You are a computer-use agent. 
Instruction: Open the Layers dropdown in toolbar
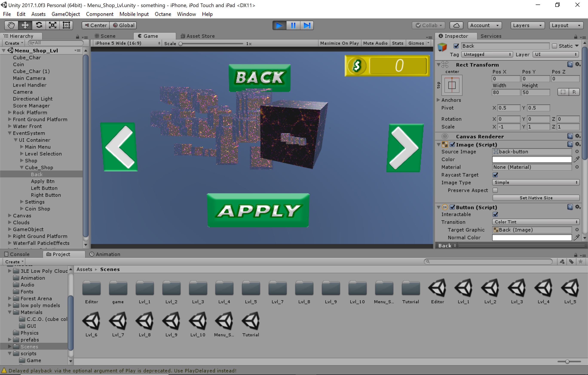527,25
